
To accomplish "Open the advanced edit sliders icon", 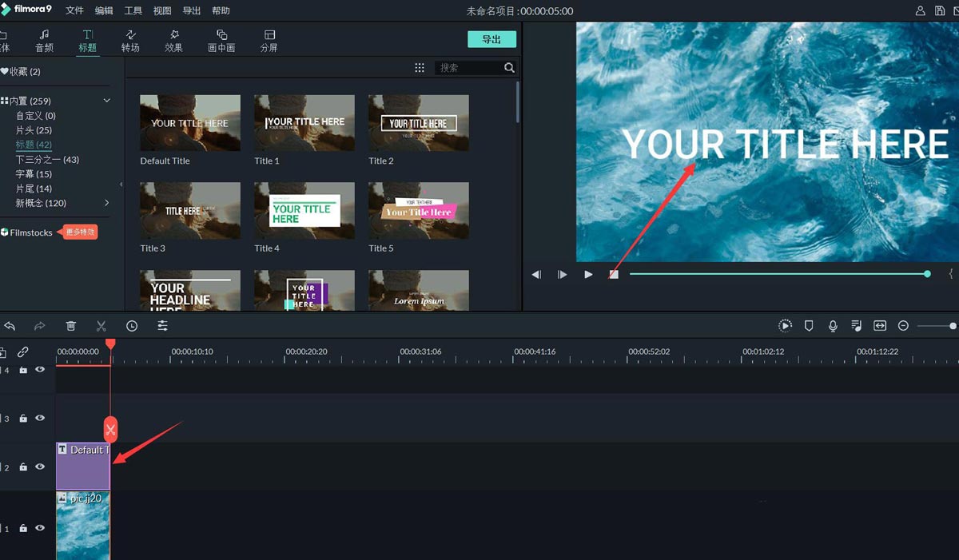I will pyautogui.click(x=162, y=326).
